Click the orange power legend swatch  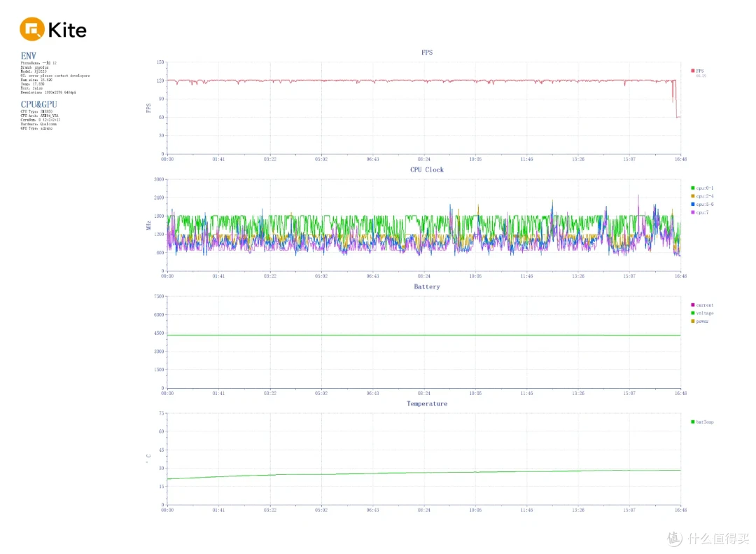(693, 321)
